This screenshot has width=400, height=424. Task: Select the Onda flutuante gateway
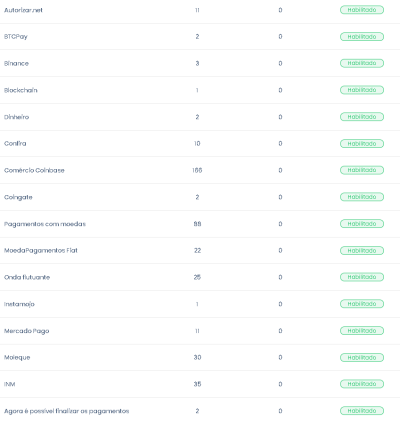coord(27,277)
